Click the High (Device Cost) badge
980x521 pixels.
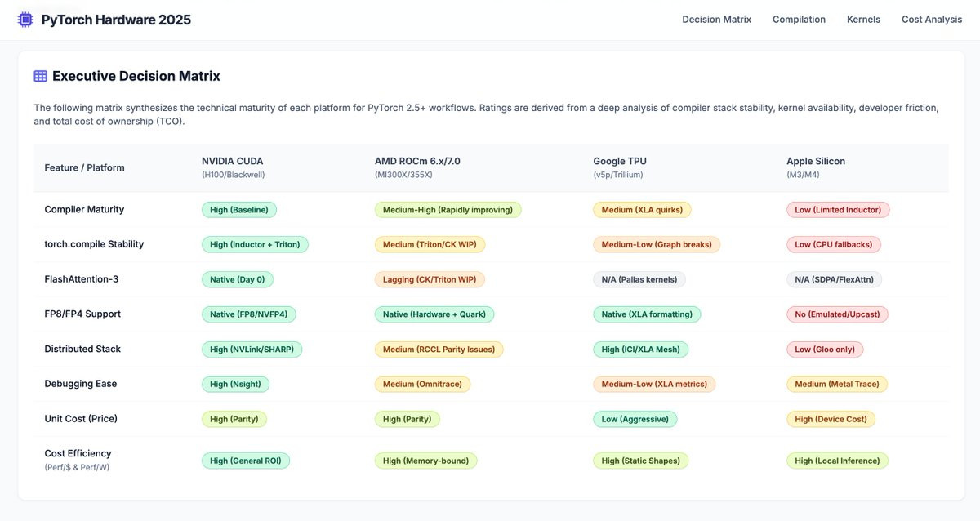click(x=831, y=419)
